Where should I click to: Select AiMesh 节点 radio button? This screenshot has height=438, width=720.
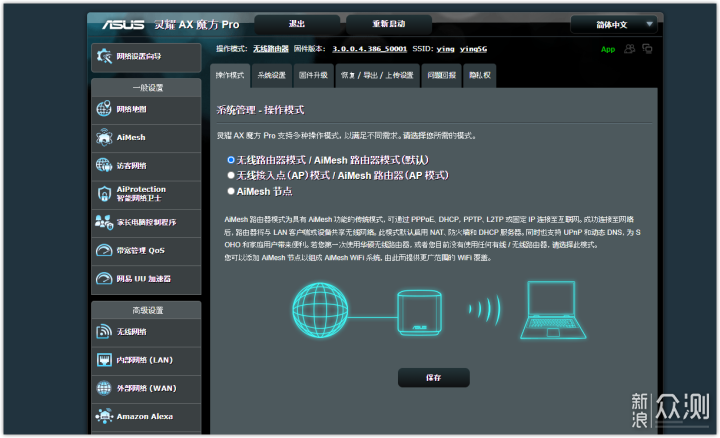231,191
